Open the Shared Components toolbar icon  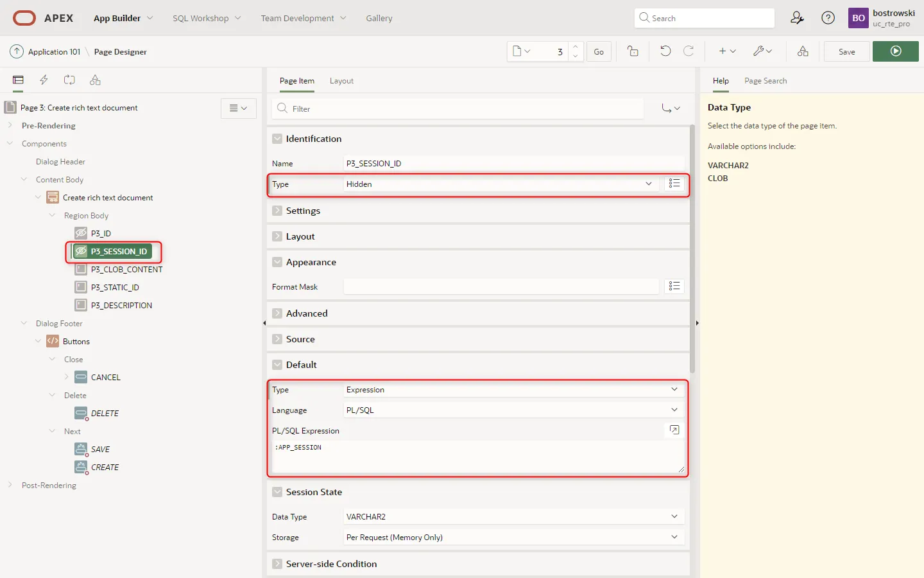803,51
